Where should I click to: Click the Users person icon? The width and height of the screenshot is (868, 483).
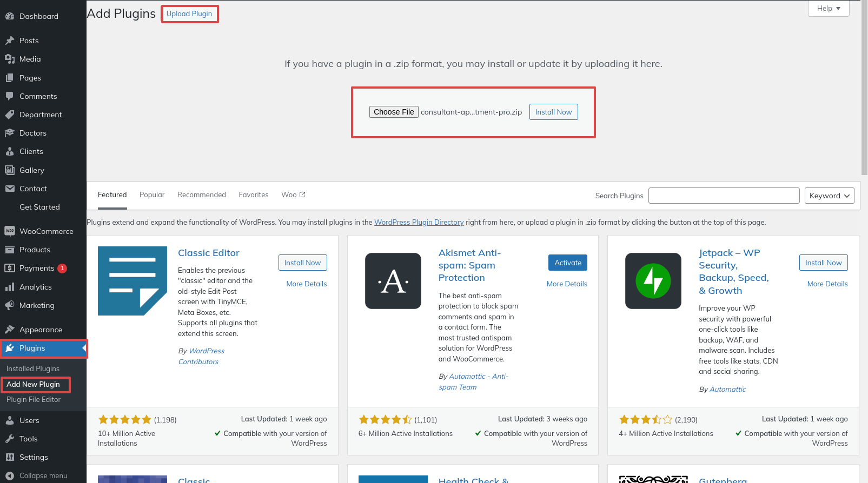(10, 420)
